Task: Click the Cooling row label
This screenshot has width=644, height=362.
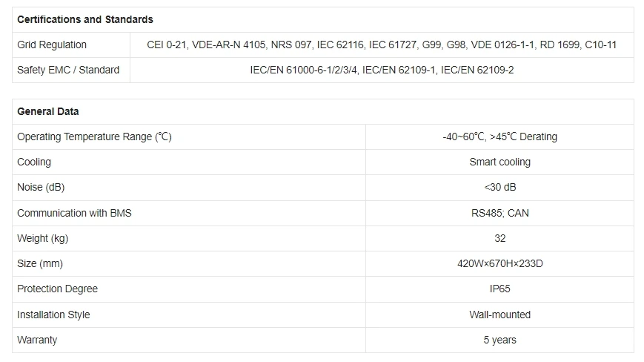Action: [34, 162]
